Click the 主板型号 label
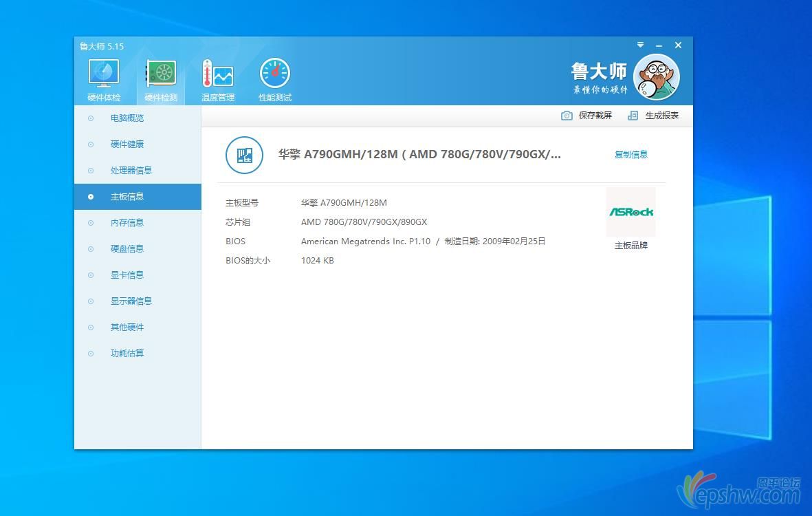 242,202
